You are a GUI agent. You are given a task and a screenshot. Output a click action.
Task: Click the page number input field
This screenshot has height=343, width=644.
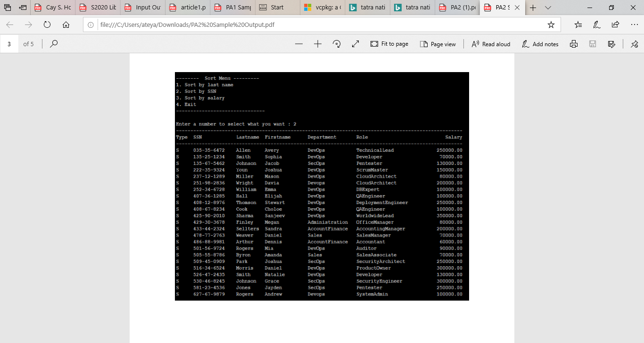click(x=9, y=44)
